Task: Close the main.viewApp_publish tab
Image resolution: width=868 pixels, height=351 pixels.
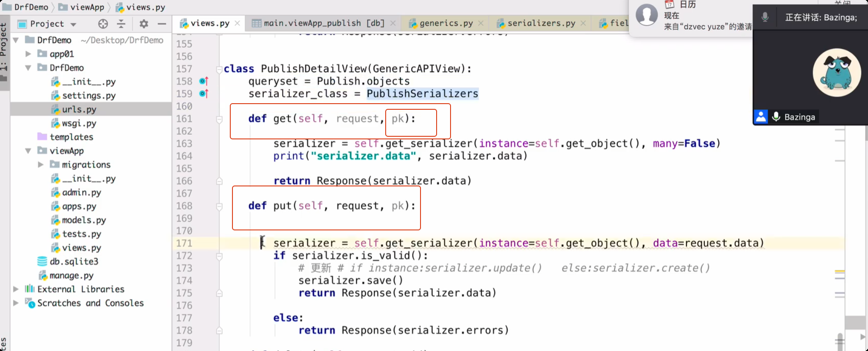Action: [x=393, y=24]
